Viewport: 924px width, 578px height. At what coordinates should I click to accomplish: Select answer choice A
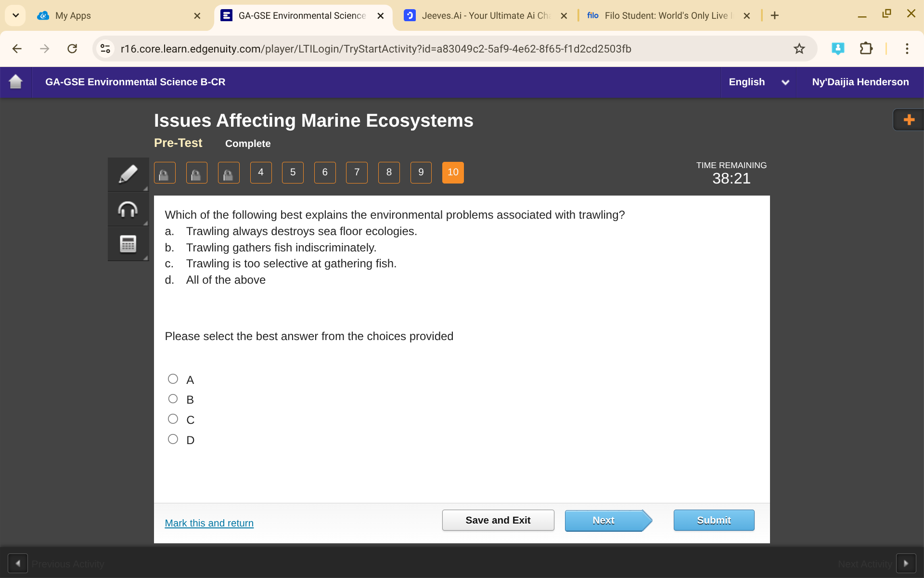(173, 379)
